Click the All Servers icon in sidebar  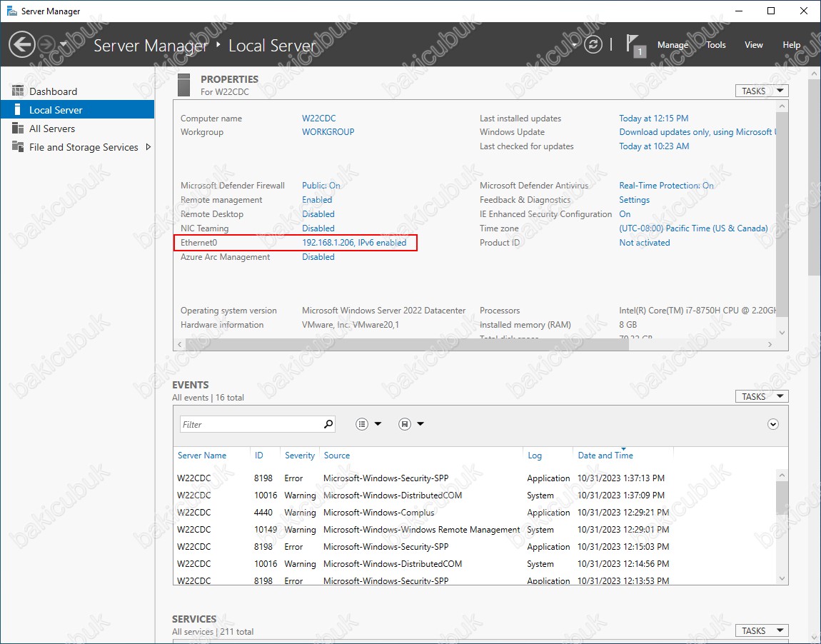[18, 129]
